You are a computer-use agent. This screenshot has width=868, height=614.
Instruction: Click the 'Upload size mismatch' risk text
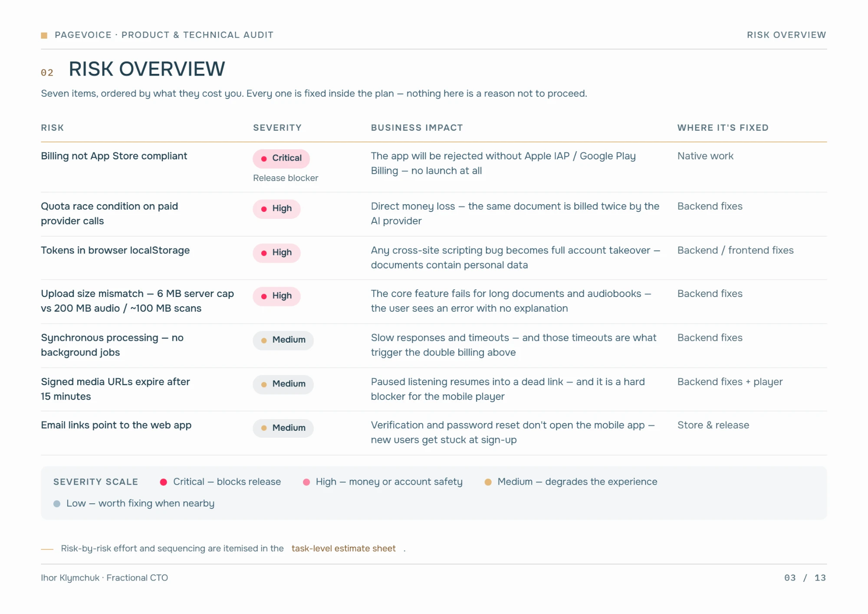click(137, 301)
